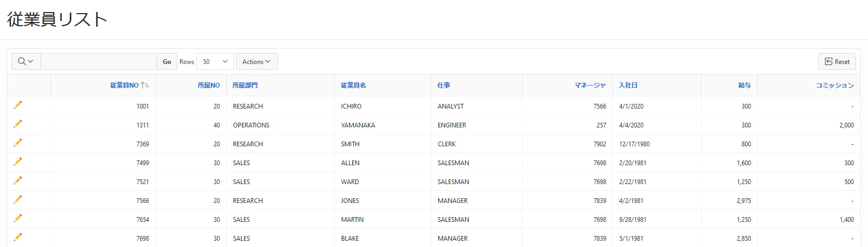Click the Go search button
This screenshot has height=247, width=868.
tap(167, 61)
